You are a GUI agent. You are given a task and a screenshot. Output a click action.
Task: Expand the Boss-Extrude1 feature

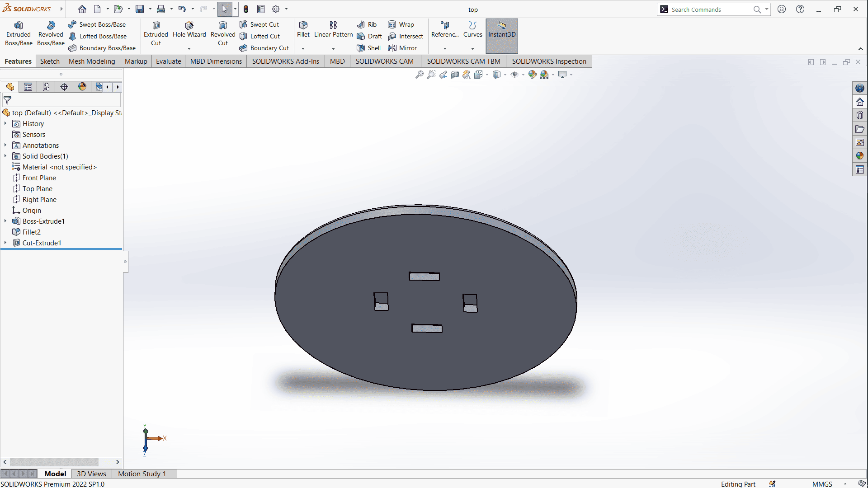click(x=5, y=221)
